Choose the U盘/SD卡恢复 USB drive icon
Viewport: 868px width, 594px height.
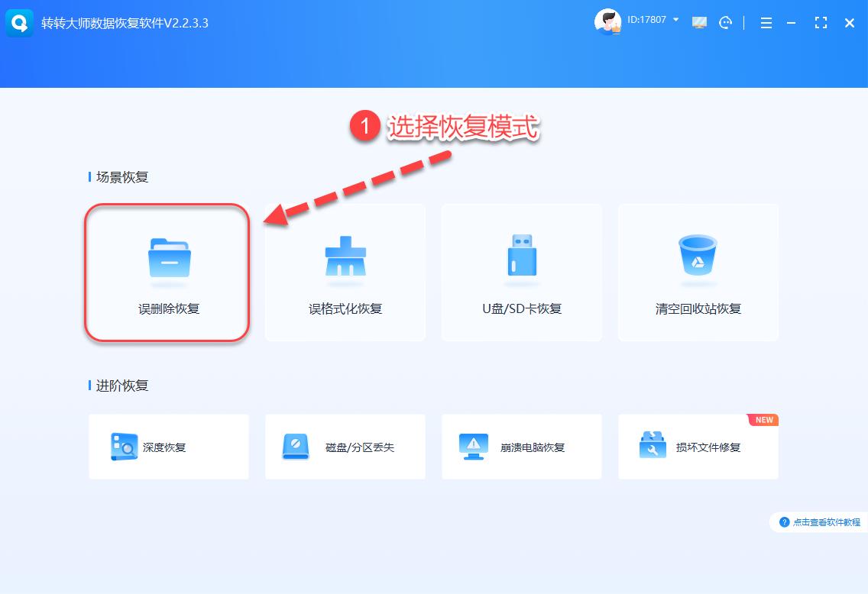tap(521, 258)
